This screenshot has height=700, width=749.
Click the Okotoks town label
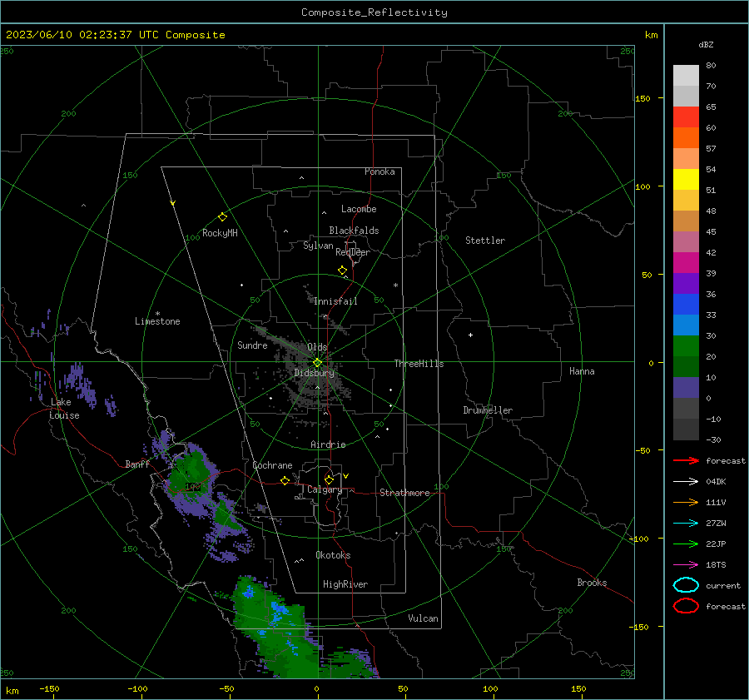[x=333, y=555]
